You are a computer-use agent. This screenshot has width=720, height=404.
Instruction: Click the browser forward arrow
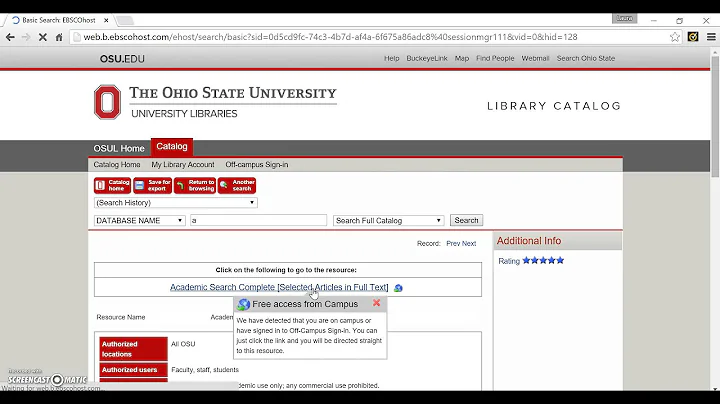tap(26, 37)
